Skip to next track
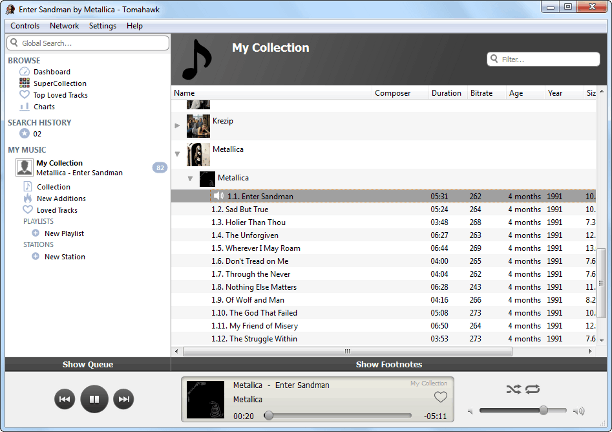Screen dimensions: 612x432 (x=124, y=399)
